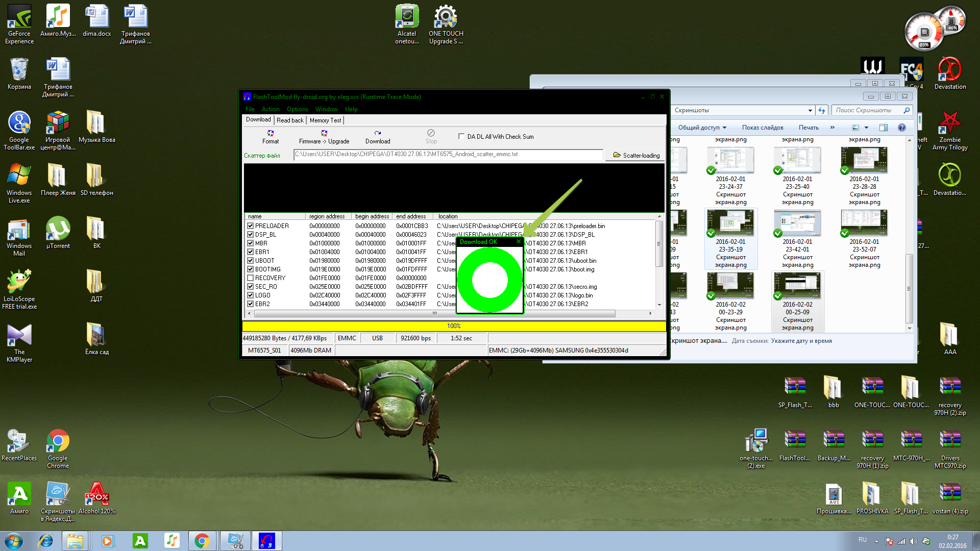Click the Scatter-loading folder button

tap(635, 155)
